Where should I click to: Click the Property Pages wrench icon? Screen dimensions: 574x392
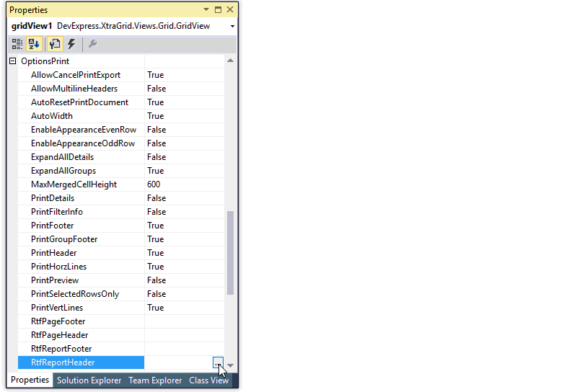(x=92, y=44)
